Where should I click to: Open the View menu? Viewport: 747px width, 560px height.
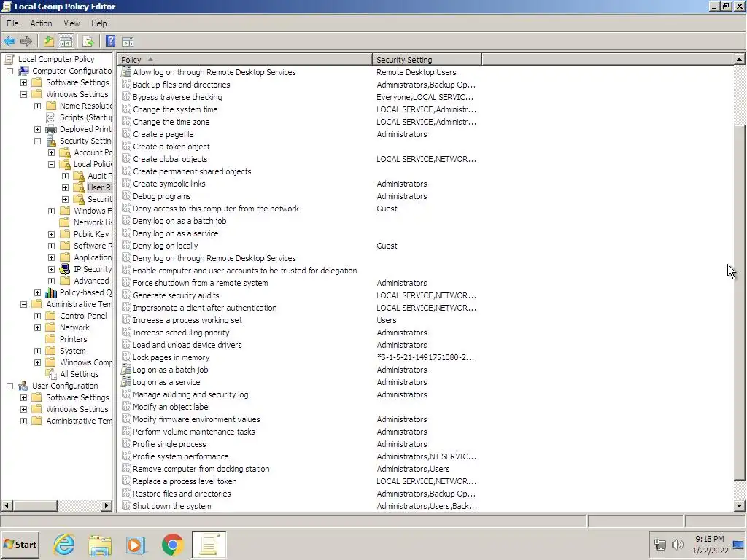point(72,23)
